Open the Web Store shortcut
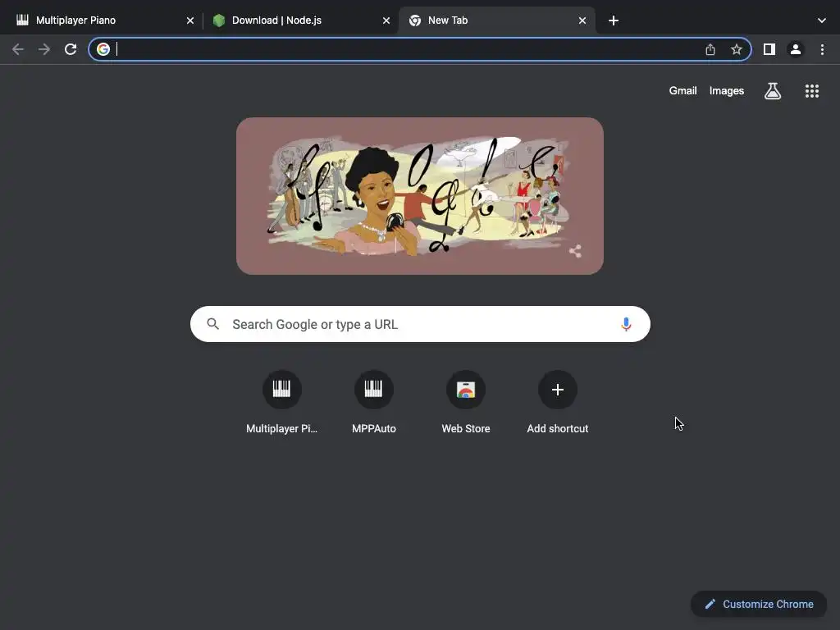The width and height of the screenshot is (840, 630). [466, 402]
